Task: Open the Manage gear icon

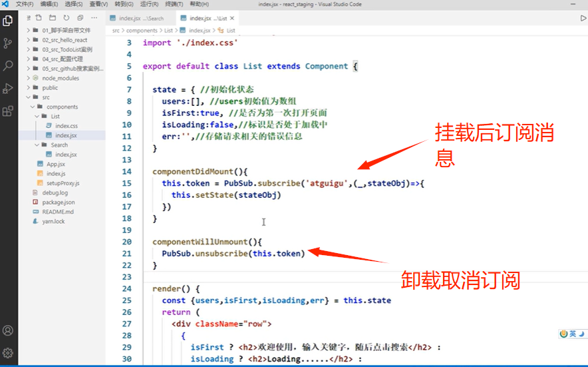Action: coord(7,353)
